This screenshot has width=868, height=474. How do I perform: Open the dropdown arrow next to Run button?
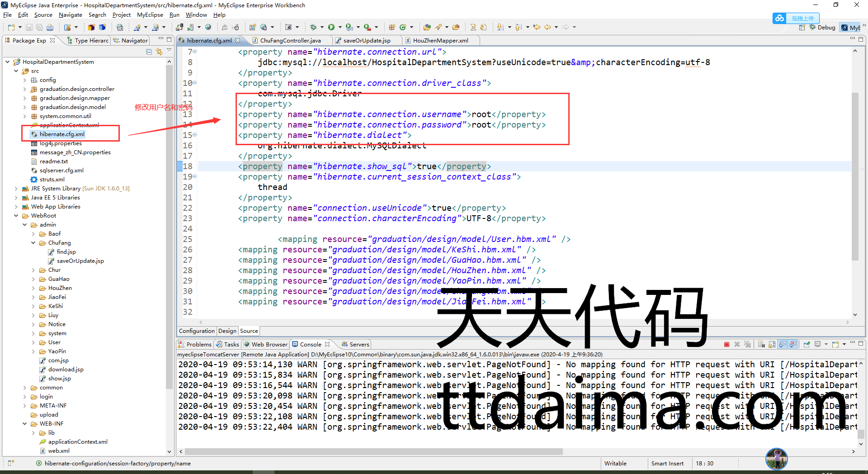[339, 28]
